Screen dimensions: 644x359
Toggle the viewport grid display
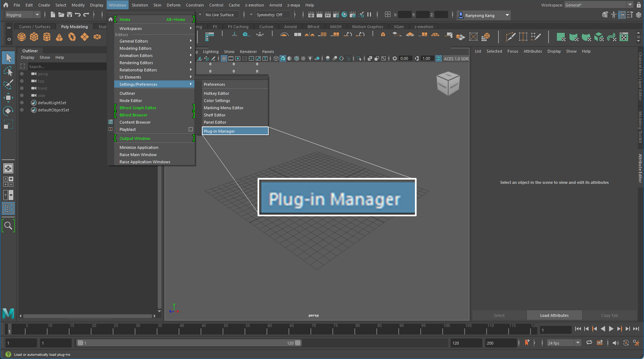pyautogui.click(x=224, y=59)
